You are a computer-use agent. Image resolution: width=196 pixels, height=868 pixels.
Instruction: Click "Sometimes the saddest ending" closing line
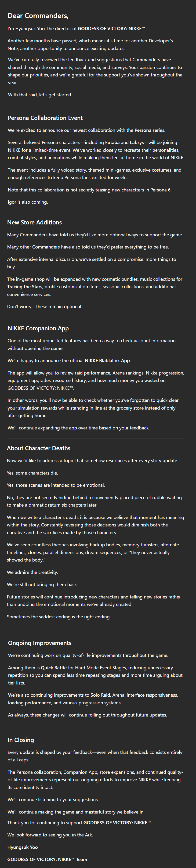pos(59,617)
